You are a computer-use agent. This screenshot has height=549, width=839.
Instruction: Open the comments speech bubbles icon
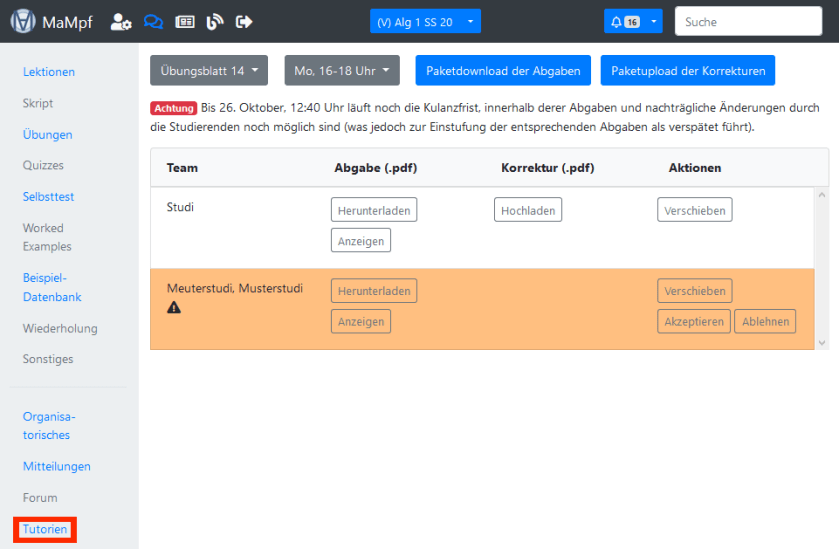[x=153, y=22]
